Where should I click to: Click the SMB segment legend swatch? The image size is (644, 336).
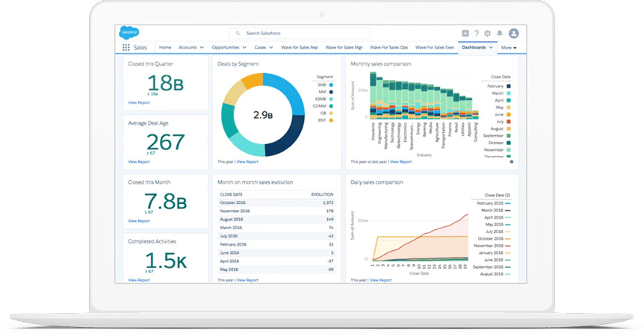point(331,85)
